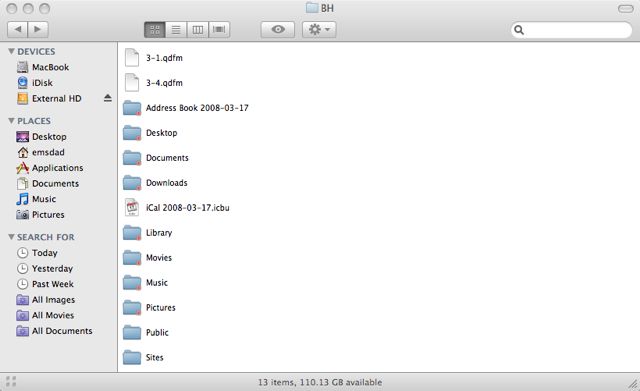The image size is (640, 391).
Task: Select the Downloads folder icon
Action: point(132,182)
